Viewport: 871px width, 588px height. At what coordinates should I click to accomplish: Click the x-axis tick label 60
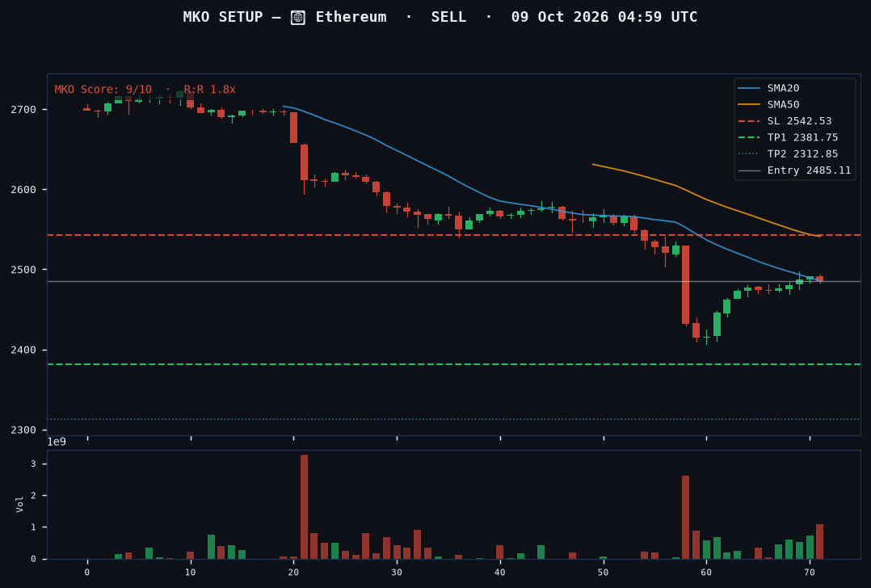[706, 573]
